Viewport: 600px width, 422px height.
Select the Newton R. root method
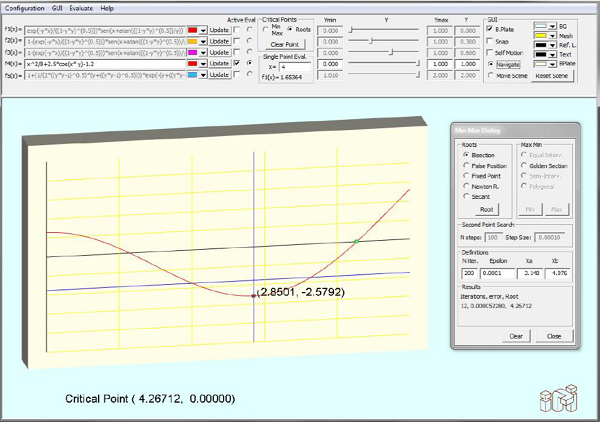pos(466,187)
